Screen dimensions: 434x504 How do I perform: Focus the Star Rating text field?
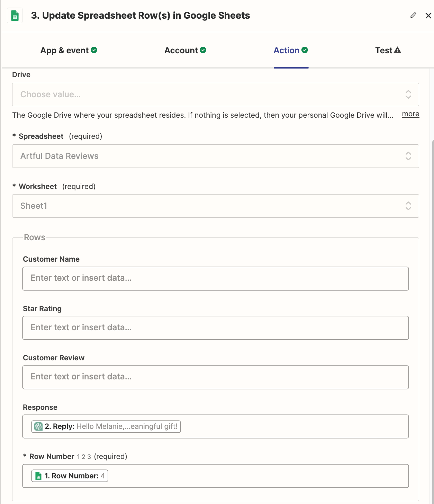(x=215, y=328)
